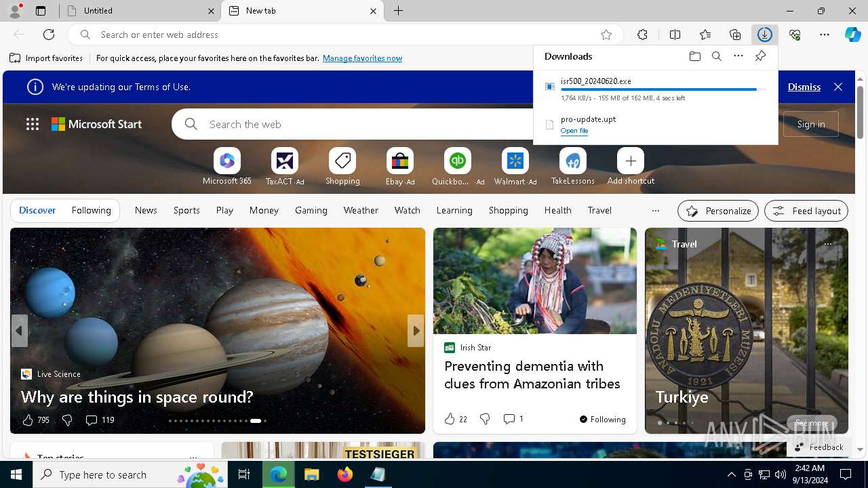
Task: Open the Extensions puzzle icon
Action: pos(642,35)
